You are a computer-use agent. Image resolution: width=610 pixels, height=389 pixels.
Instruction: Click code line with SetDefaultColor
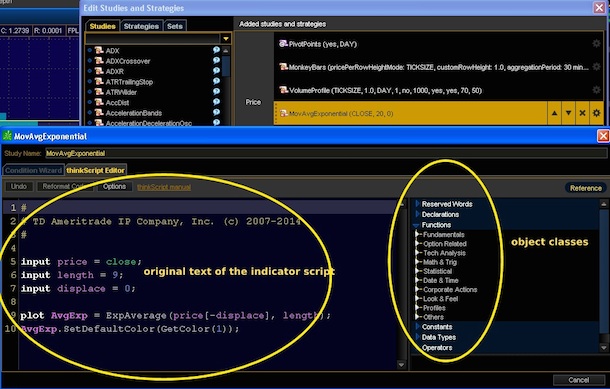tap(130, 329)
